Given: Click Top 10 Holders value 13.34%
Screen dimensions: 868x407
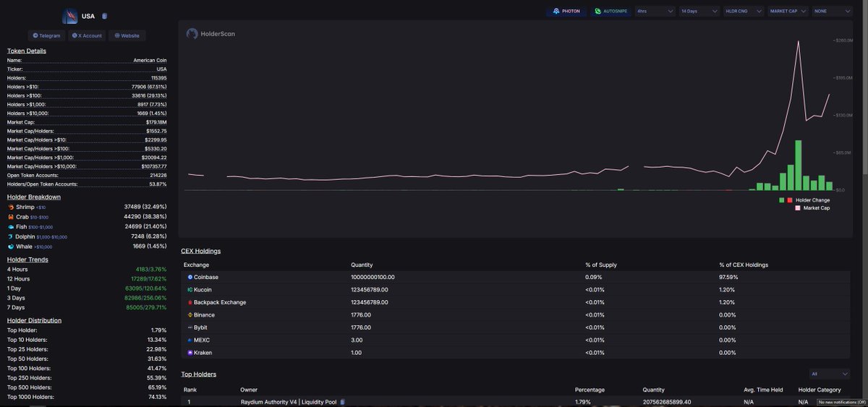Looking at the screenshot, I should tap(157, 339).
